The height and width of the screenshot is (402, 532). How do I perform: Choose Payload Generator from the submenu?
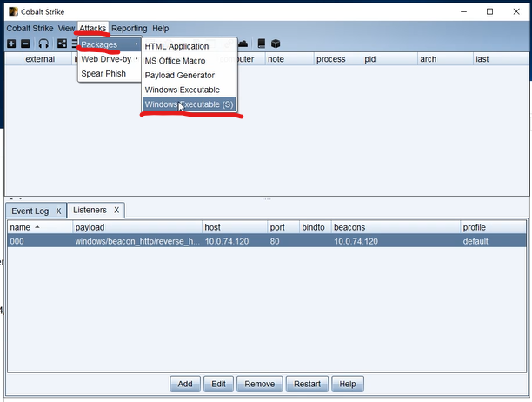pos(179,76)
